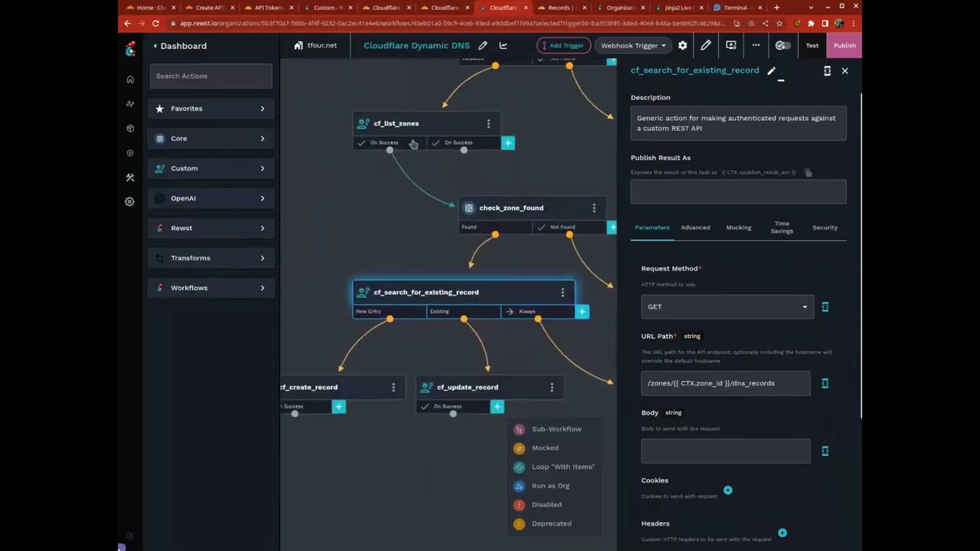Switch to the Mocking tab
Image resolution: width=980 pixels, height=551 pixels.
point(739,227)
